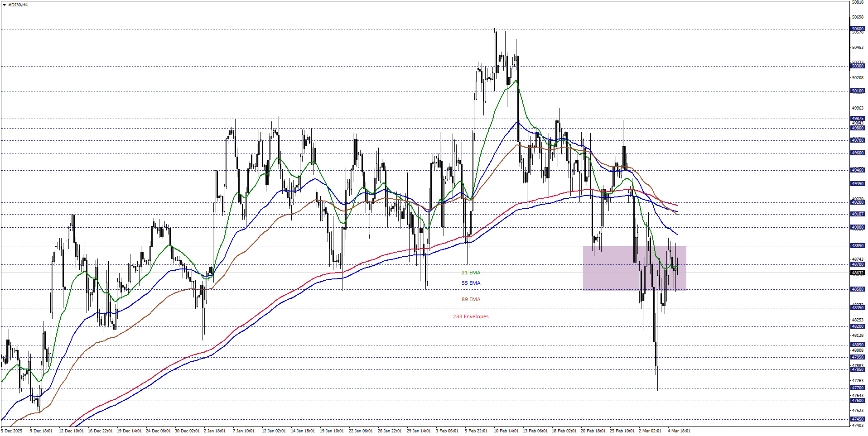The width and height of the screenshot is (868, 436).
Task: Click the 7 Jan 10:01 date label
Action: [x=244, y=431]
